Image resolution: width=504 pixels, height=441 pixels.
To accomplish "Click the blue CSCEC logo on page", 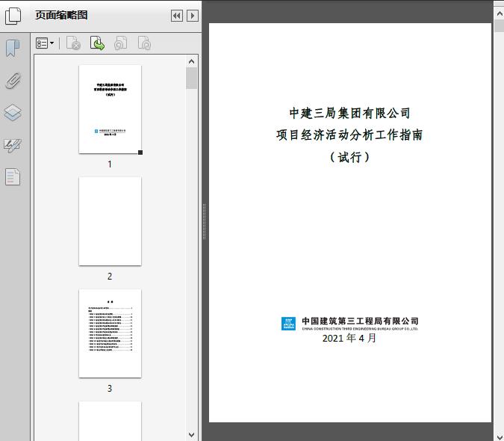I will pos(288,324).
